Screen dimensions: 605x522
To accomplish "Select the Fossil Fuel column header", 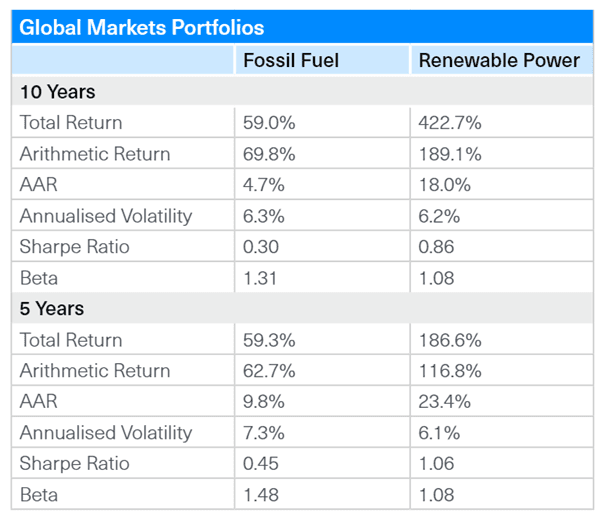I will pyautogui.click(x=291, y=61).
